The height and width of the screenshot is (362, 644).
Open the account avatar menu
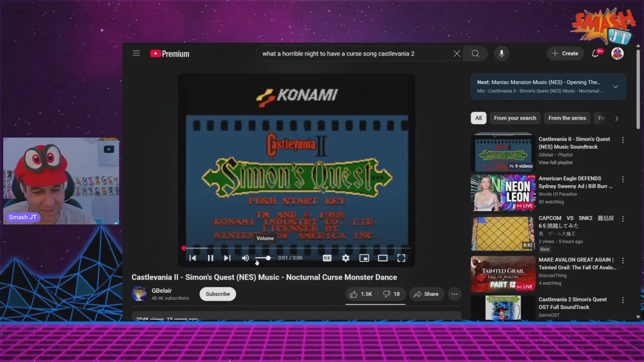(x=617, y=53)
